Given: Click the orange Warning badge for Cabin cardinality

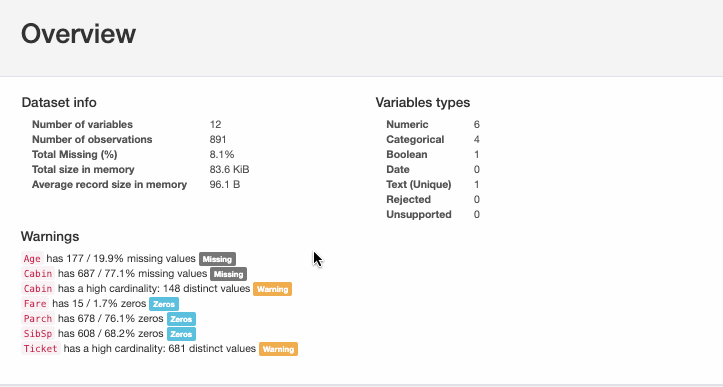Looking at the screenshot, I should [x=273, y=289].
